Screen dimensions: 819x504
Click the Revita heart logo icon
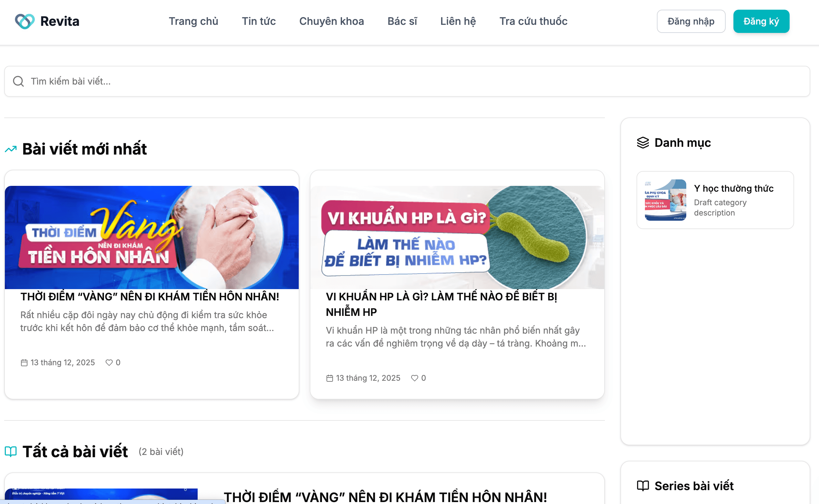pos(25,21)
